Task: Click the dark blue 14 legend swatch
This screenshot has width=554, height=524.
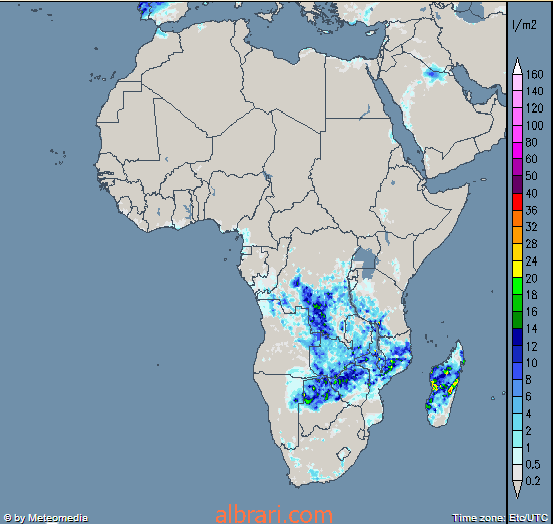Action: pos(517,337)
